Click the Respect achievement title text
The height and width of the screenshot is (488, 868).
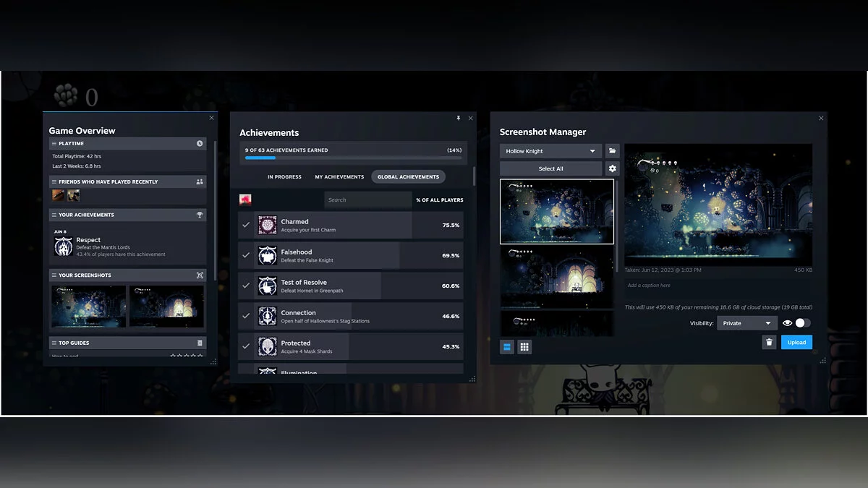[x=88, y=240]
